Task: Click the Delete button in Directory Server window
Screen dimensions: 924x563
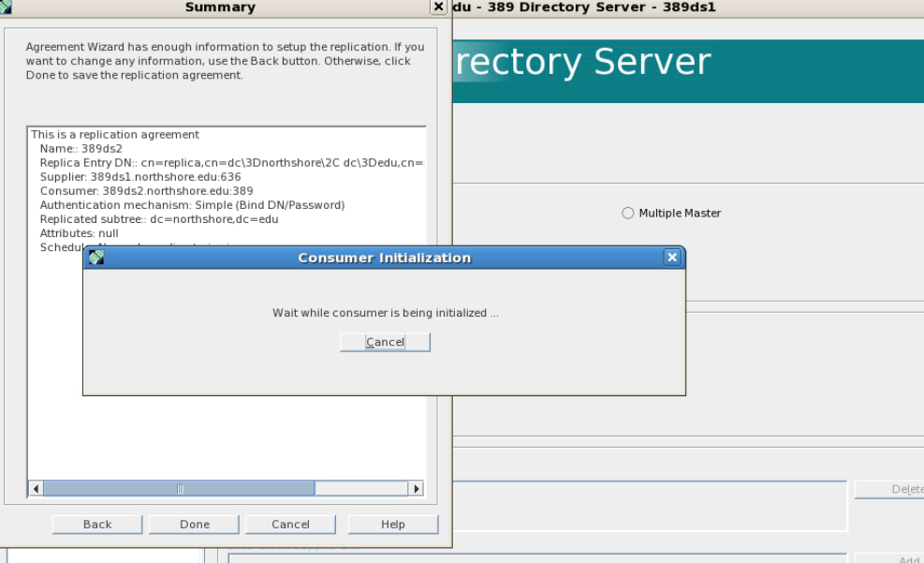Action: 889,489
